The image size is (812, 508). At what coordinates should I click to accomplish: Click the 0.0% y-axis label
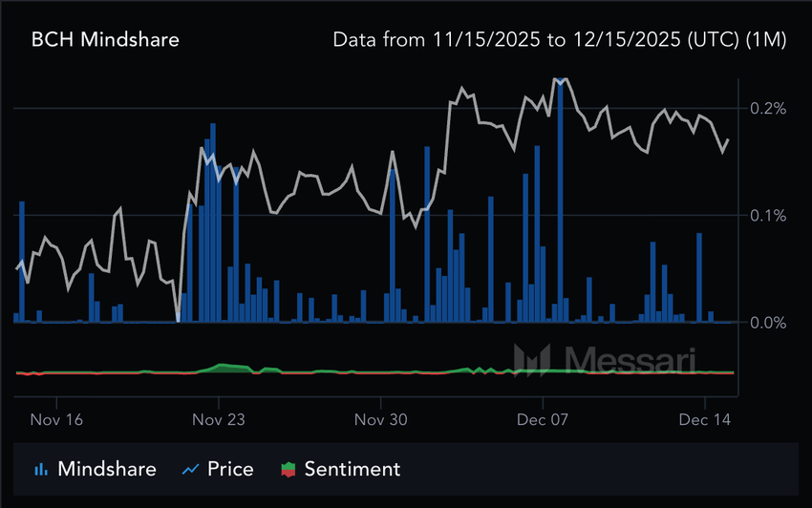(768, 323)
